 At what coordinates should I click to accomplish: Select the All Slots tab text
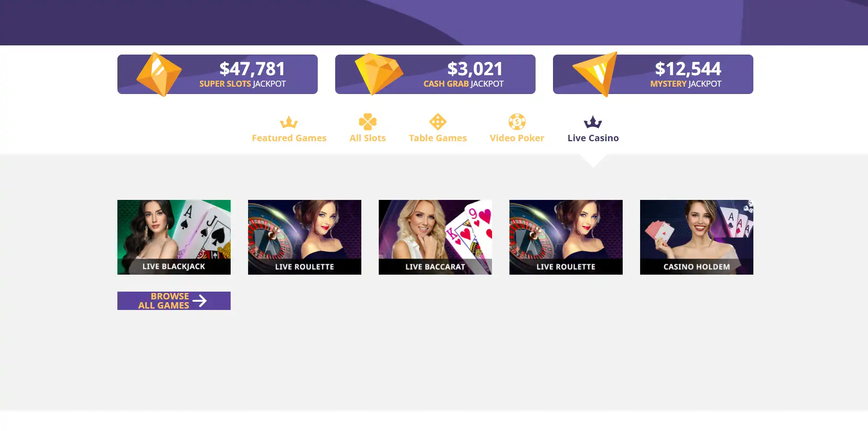pos(368,138)
